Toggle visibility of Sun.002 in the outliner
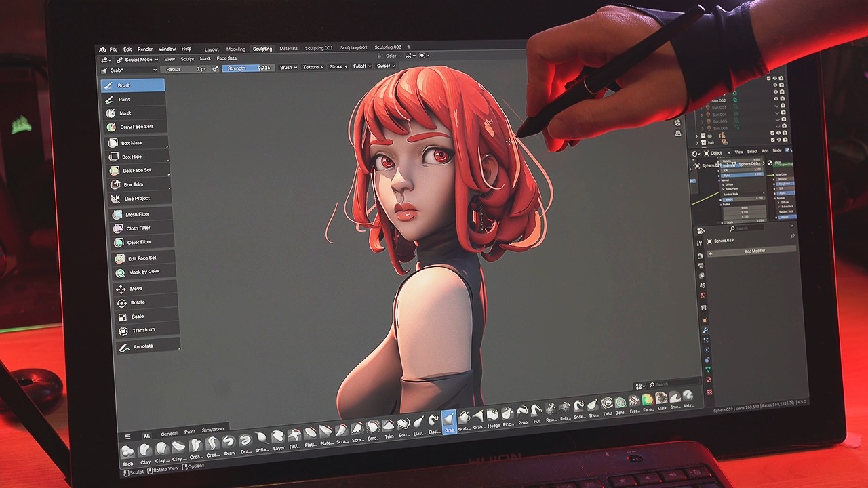 pos(777,100)
